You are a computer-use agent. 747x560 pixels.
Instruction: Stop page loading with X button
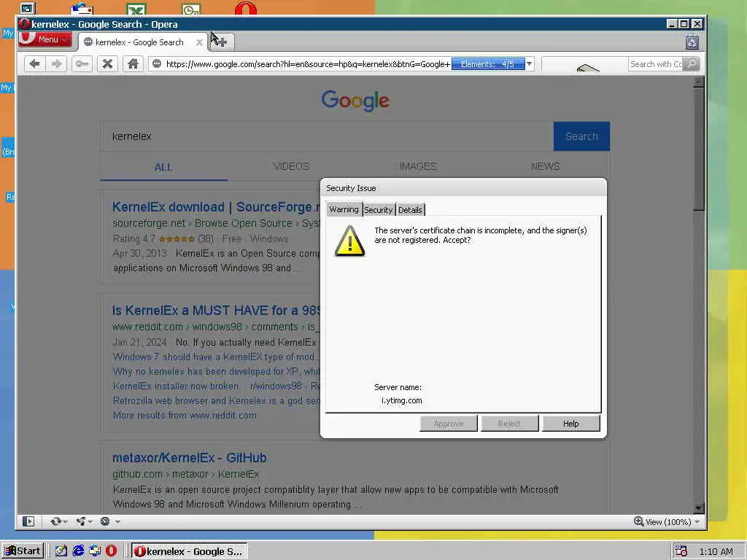coord(108,64)
